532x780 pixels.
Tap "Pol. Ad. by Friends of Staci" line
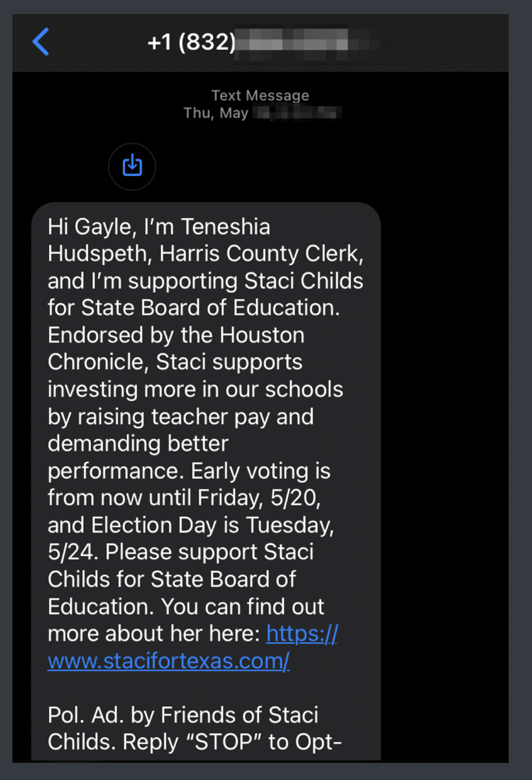coord(183,715)
